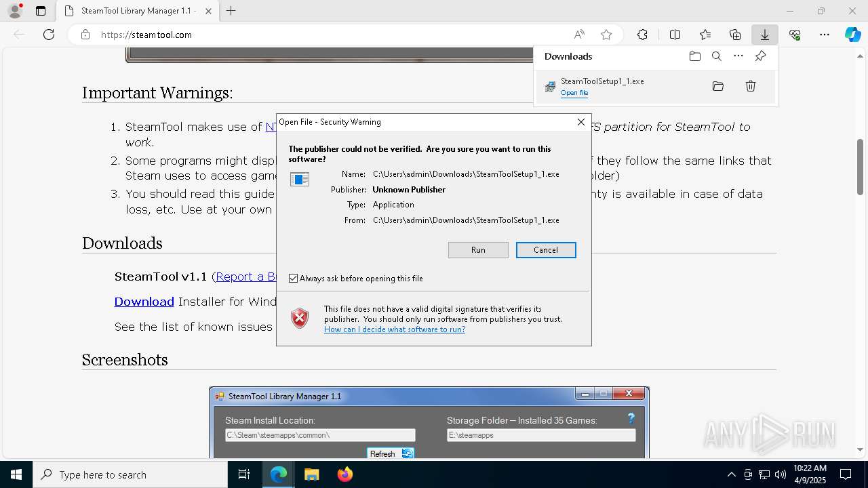The width and height of the screenshot is (868, 488).
Task: Click the SteamTool v1.1 heading text
Action: pos(161,277)
